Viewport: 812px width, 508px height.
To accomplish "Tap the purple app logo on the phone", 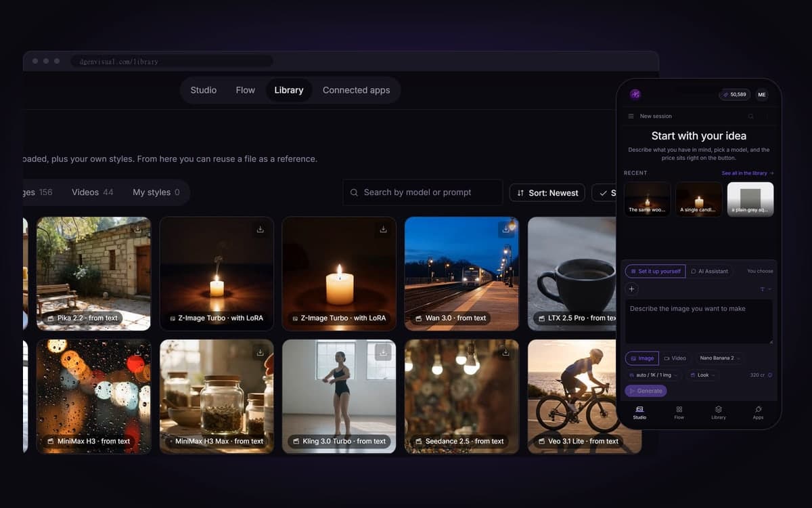I will pyautogui.click(x=635, y=94).
